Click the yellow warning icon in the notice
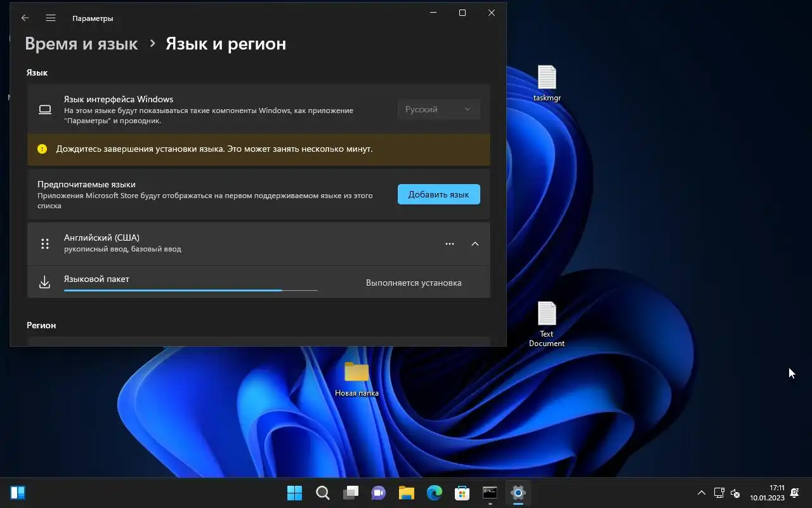This screenshot has height=508, width=812. pos(42,149)
